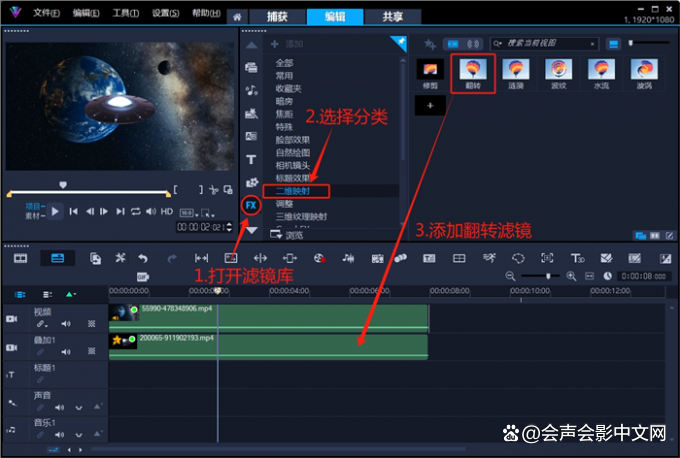Open the 编辑(E) menu
Viewport: 680px width, 458px height.
(86, 13)
